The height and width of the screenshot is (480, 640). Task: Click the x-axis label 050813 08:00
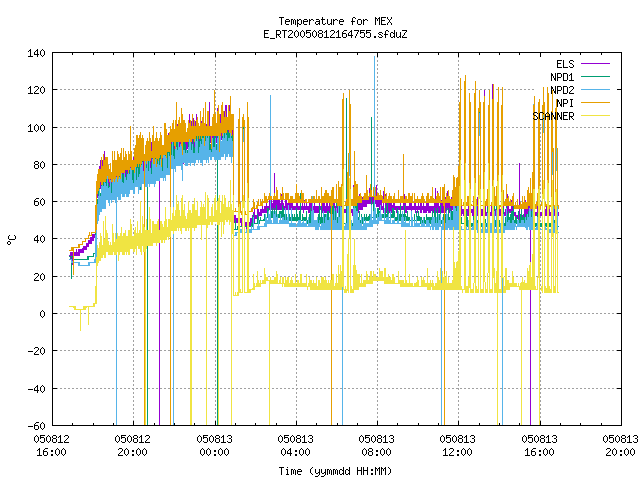[376, 446]
